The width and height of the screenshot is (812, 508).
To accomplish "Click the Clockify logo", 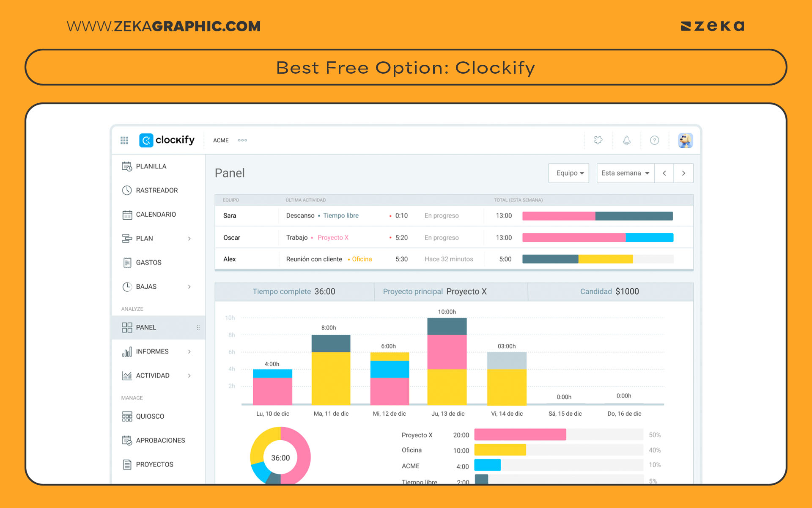I will coord(167,140).
